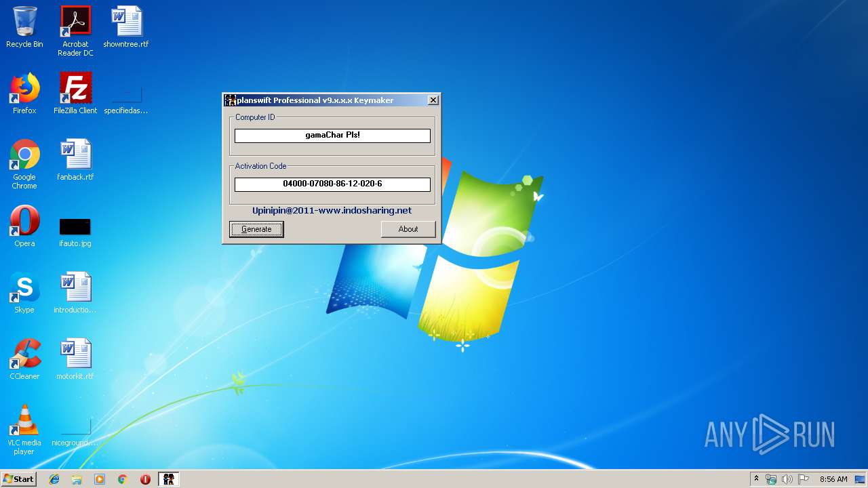Click the Keymaker title bar icon
Screen dimensions: 868x488
(231, 100)
